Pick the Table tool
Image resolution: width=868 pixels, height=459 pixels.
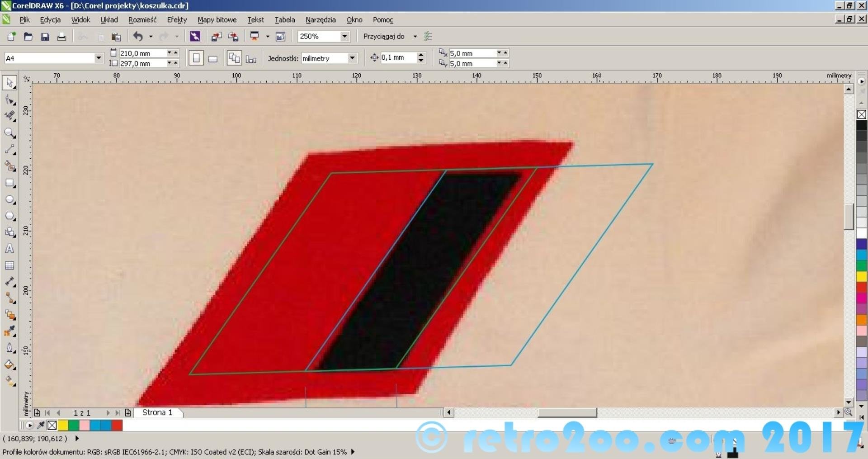click(9, 265)
